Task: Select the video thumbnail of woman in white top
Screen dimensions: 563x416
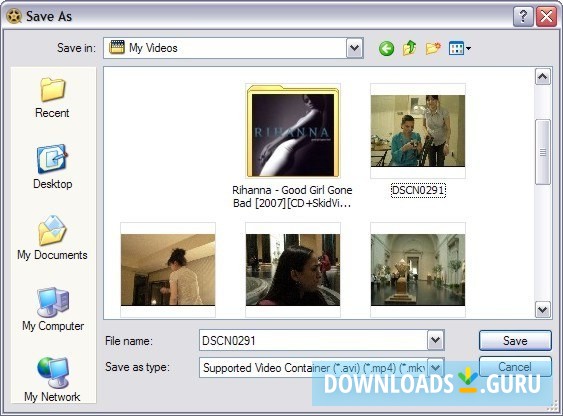Action: 168,270
